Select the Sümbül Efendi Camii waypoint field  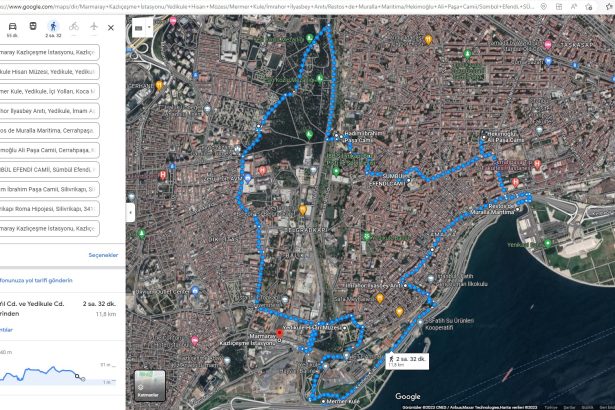tap(48, 169)
